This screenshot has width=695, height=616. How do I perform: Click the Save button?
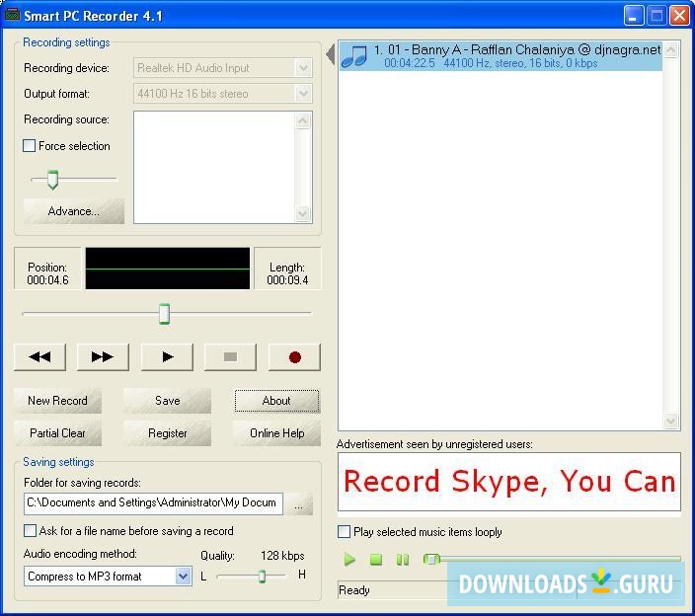[167, 401]
